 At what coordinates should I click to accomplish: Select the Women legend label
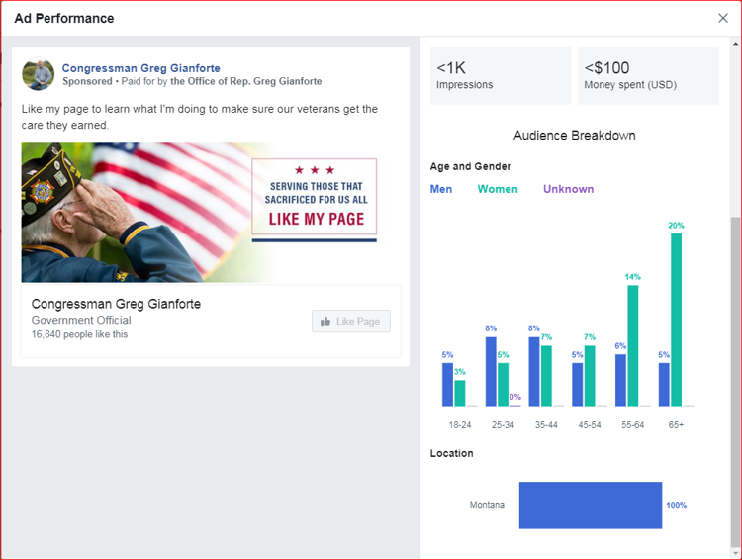coord(498,189)
